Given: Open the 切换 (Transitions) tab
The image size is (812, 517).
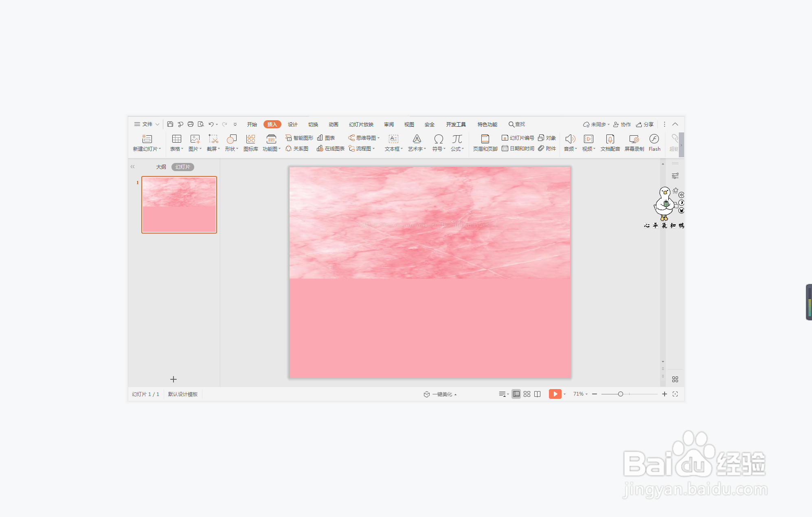Looking at the screenshot, I should click(313, 124).
